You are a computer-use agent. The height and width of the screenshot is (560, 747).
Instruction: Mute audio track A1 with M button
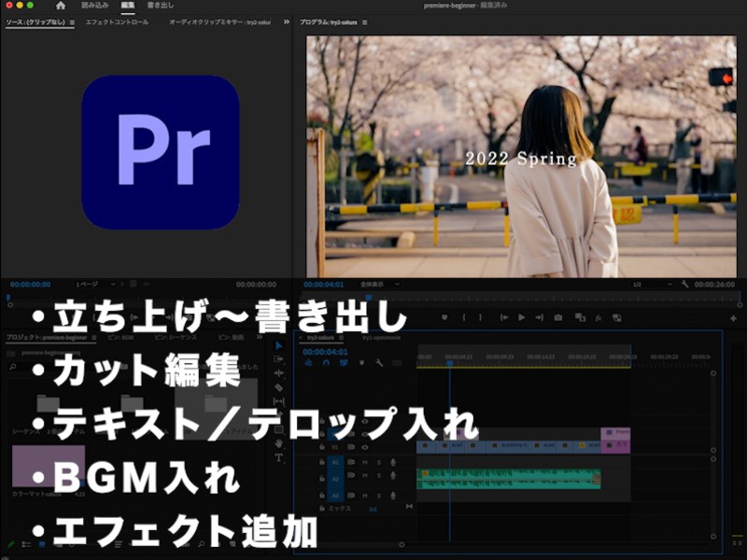click(364, 462)
